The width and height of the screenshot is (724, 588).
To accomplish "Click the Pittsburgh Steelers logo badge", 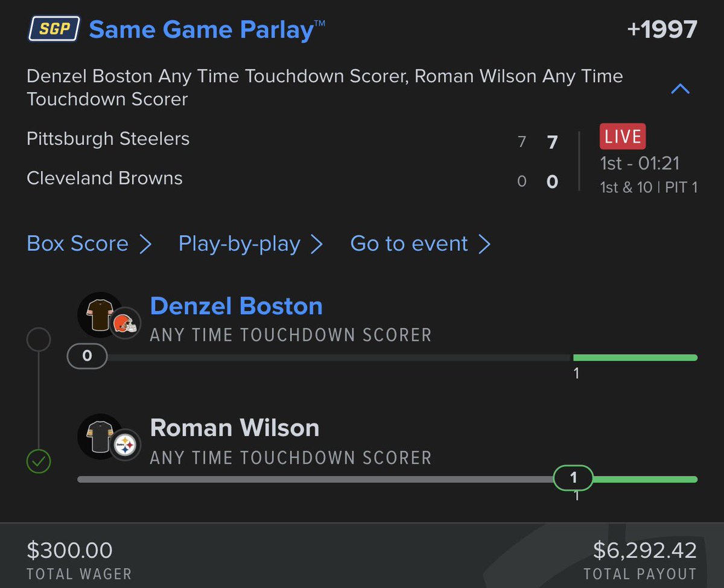I will tap(125, 446).
